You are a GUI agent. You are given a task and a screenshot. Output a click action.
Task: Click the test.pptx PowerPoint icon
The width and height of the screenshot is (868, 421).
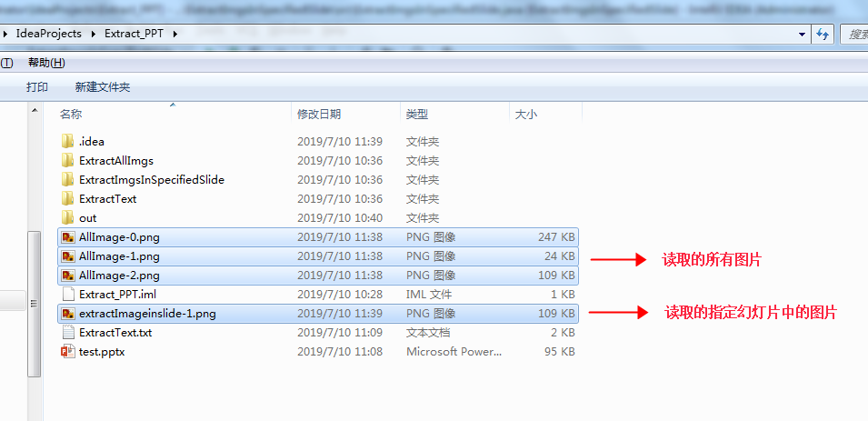tap(68, 351)
